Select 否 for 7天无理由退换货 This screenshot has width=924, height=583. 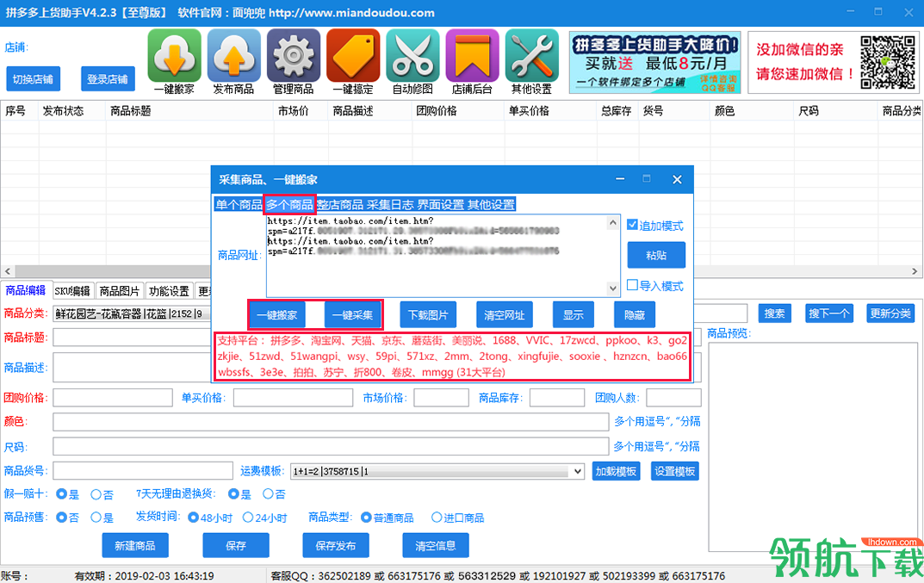268,493
